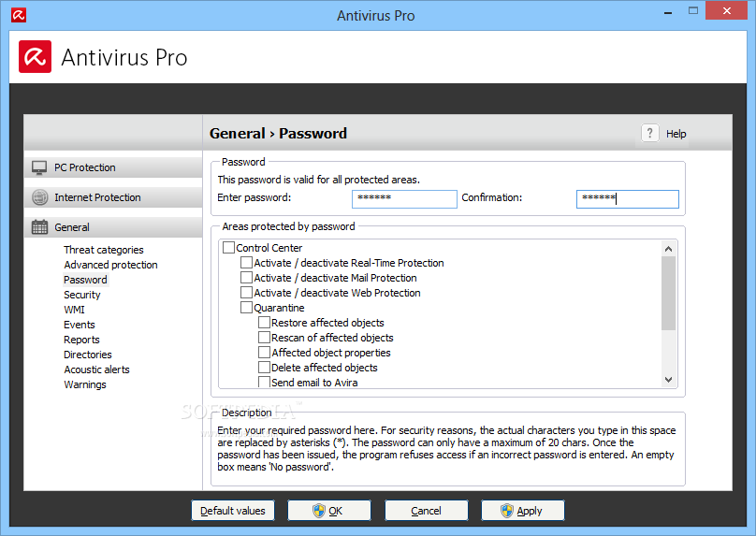Confirm with the OK button
This screenshot has width=756, height=536.
(329, 511)
